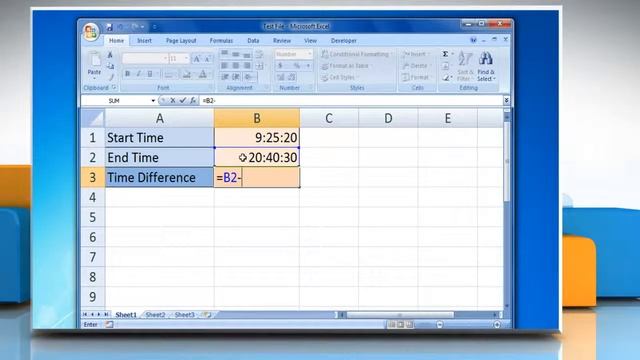Toggle Underline formatting button
This screenshot has height=360, width=640.
click(x=150, y=74)
